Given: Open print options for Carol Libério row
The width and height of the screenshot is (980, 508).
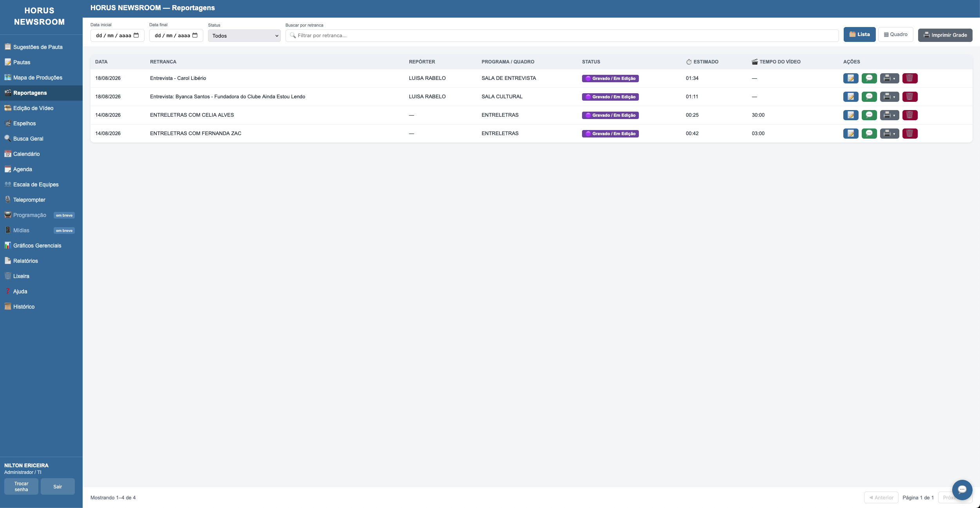Looking at the screenshot, I should [889, 78].
